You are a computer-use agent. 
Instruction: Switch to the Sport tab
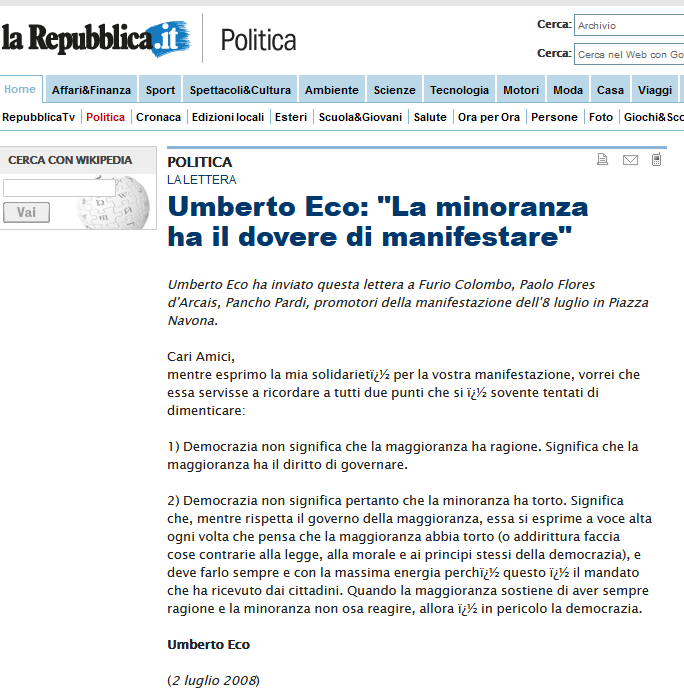pyautogui.click(x=160, y=90)
